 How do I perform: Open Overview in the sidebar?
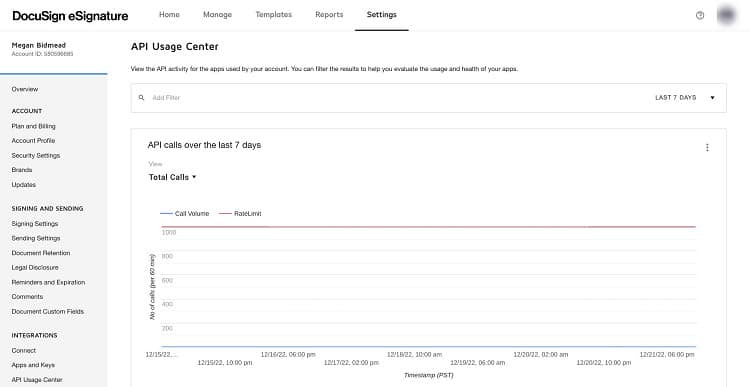click(25, 89)
